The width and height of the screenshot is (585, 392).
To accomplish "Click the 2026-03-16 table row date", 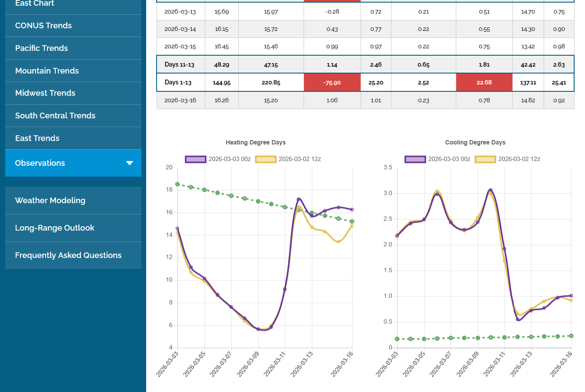I will click(x=180, y=101).
